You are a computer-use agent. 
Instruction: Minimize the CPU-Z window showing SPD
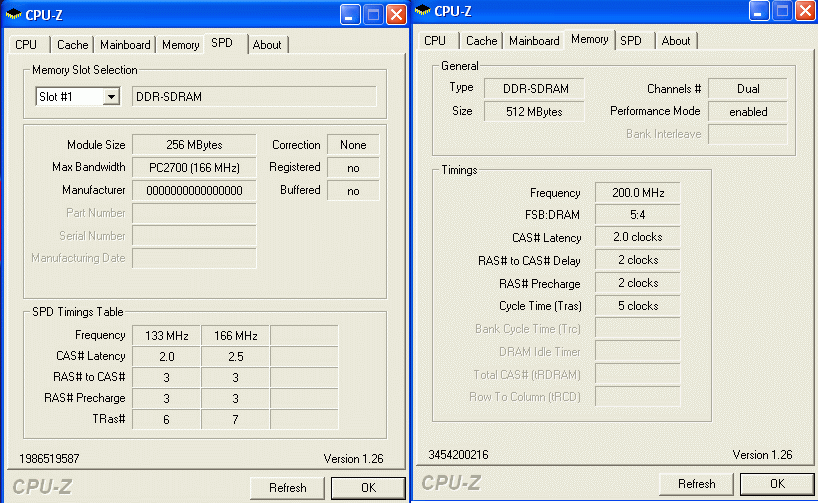pyautogui.click(x=350, y=15)
